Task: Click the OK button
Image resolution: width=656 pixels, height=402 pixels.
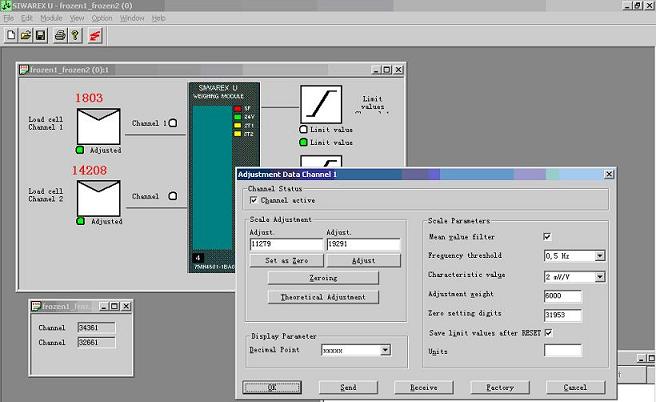Action: (x=272, y=387)
